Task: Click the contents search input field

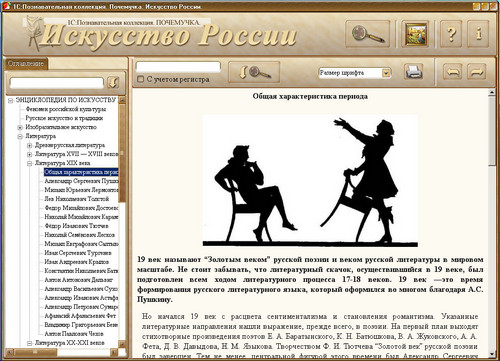Action: [x=57, y=82]
